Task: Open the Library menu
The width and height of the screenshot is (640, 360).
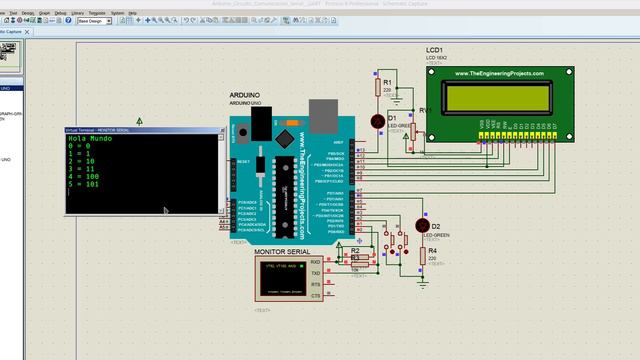Action: [77, 13]
